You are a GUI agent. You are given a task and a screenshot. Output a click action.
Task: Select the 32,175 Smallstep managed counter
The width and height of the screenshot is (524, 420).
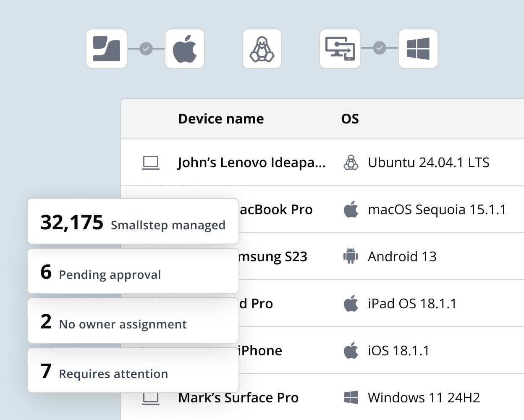[x=133, y=222]
